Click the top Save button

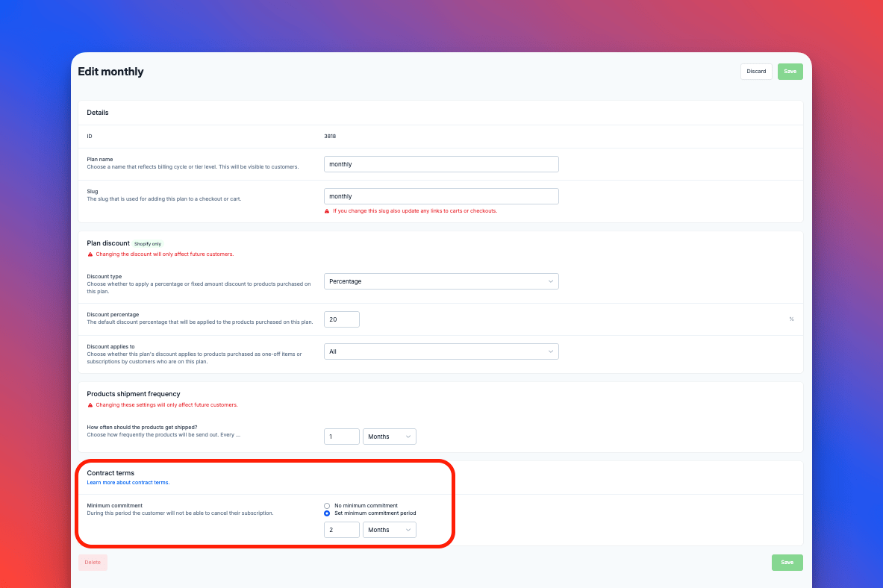(x=790, y=72)
